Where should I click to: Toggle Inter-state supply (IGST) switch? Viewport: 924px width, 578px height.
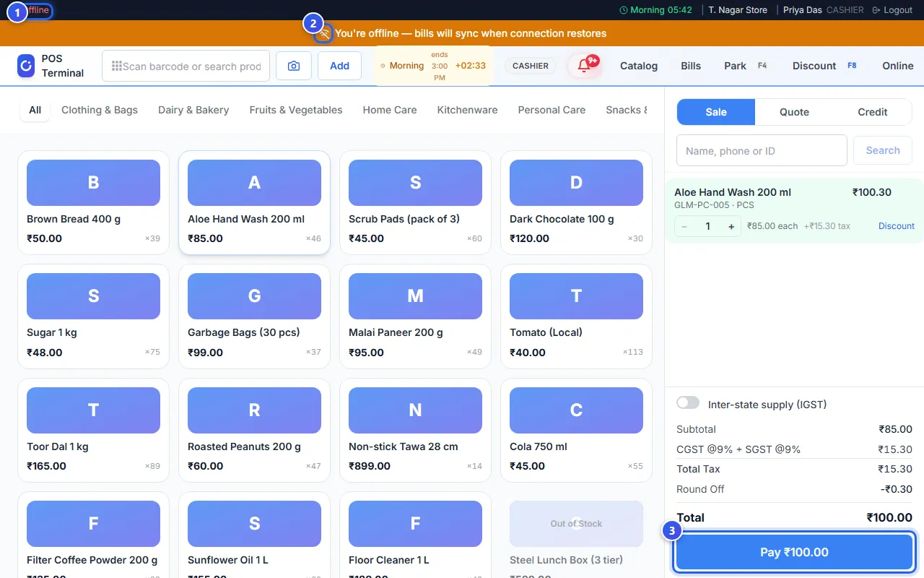click(688, 402)
